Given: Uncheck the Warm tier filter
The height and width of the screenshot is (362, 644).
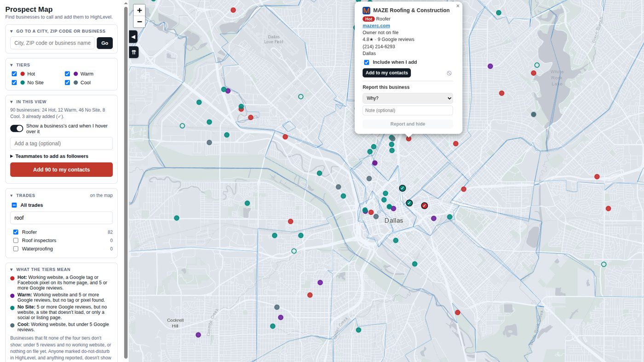Looking at the screenshot, I should 68,74.
